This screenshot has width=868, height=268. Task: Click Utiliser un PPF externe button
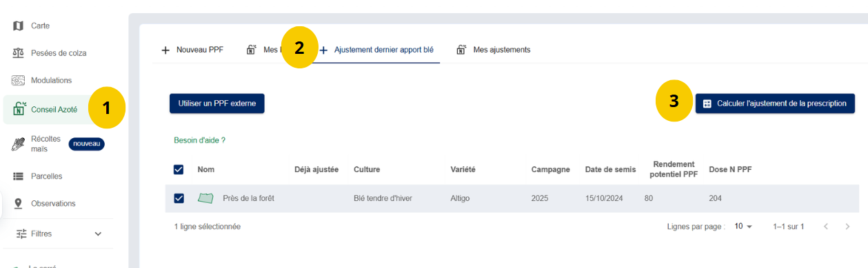coord(216,104)
